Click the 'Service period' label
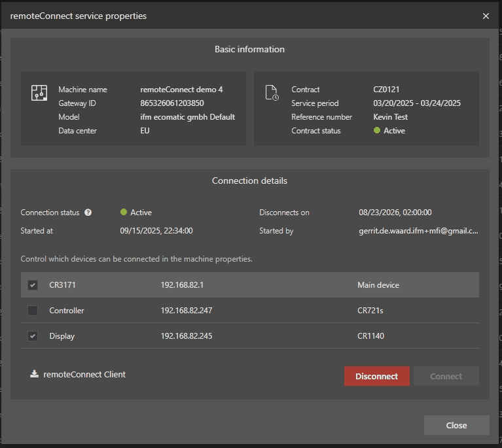 (315, 103)
